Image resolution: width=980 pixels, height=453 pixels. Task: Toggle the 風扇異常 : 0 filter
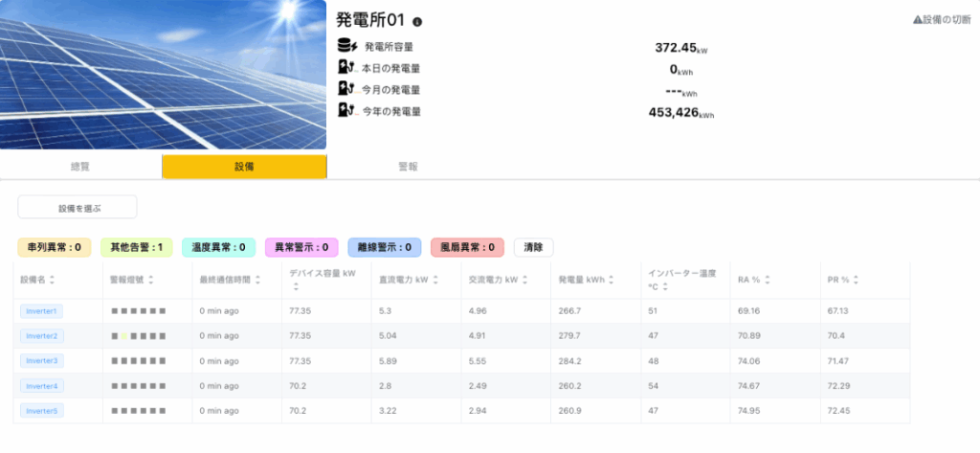tap(467, 247)
